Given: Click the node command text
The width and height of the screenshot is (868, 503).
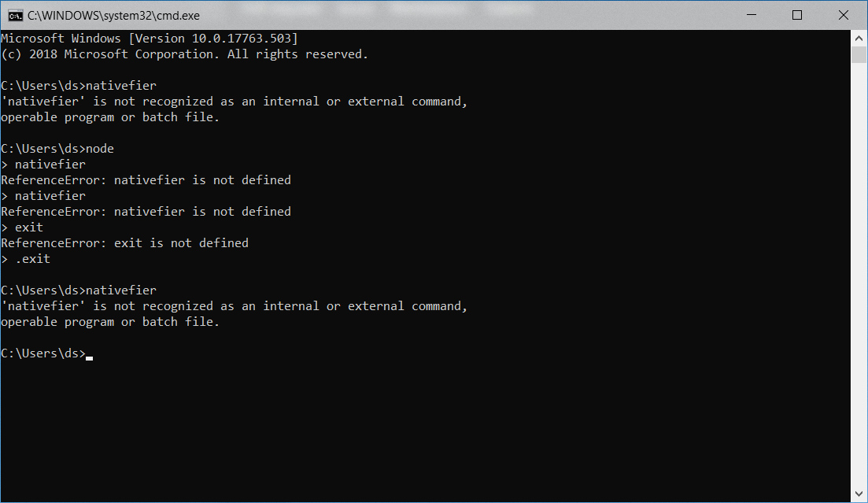Looking at the screenshot, I should [101, 148].
